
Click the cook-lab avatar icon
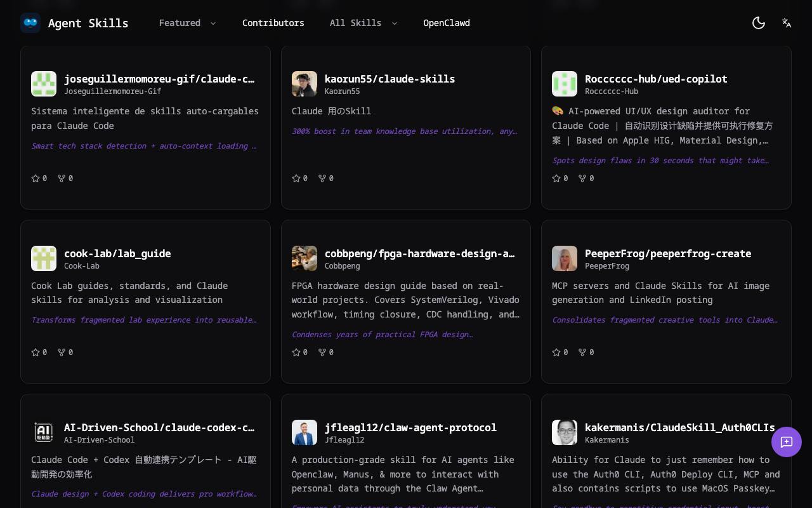[x=44, y=258]
